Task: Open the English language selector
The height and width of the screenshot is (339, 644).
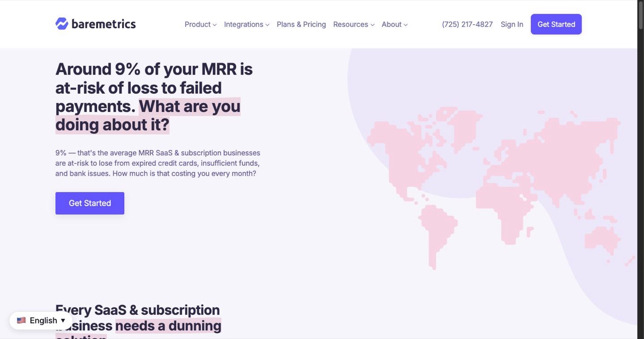Action: (41, 320)
